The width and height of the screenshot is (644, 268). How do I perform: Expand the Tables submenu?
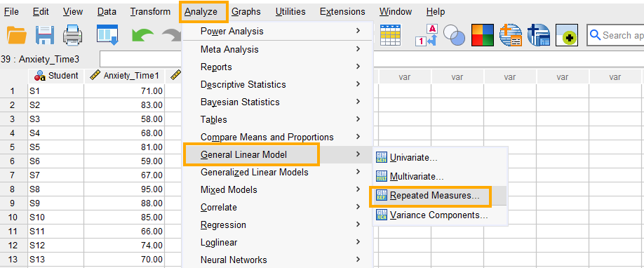click(277, 119)
